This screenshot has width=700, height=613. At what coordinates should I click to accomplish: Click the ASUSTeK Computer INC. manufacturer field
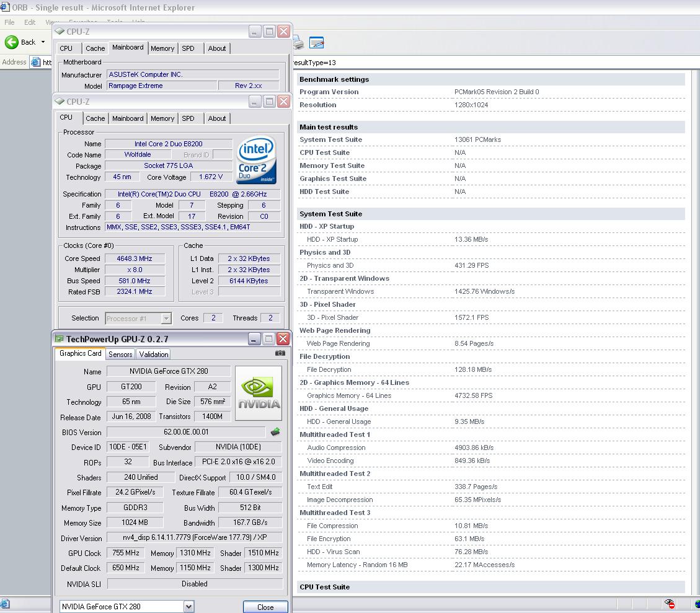coord(193,74)
